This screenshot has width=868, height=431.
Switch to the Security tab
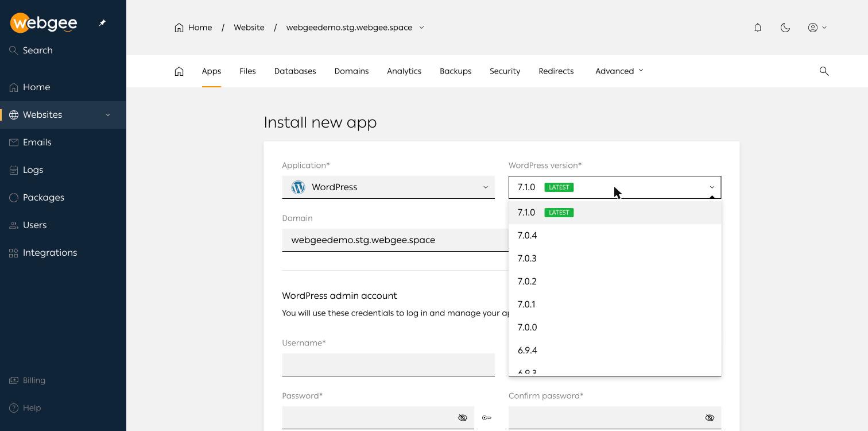click(505, 71)
